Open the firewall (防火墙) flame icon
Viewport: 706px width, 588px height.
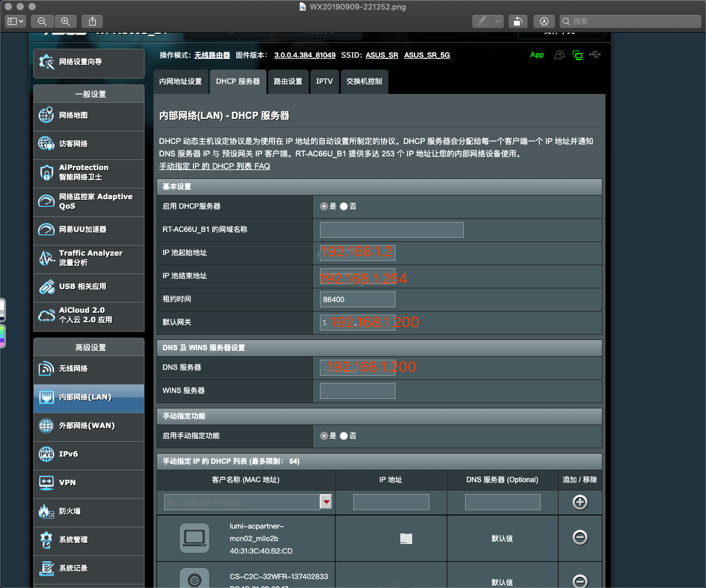tap(46, 511)
